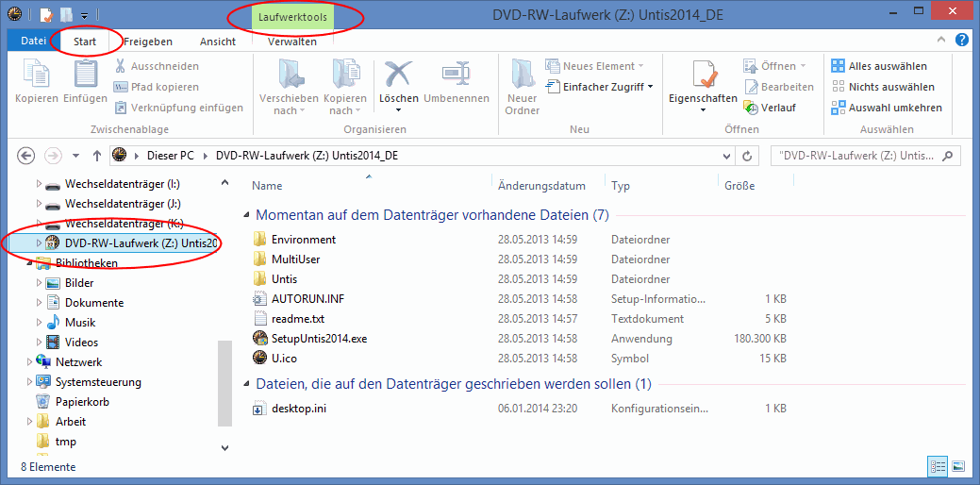Switch to large thumbnails view icon

(x=958, y=466)
